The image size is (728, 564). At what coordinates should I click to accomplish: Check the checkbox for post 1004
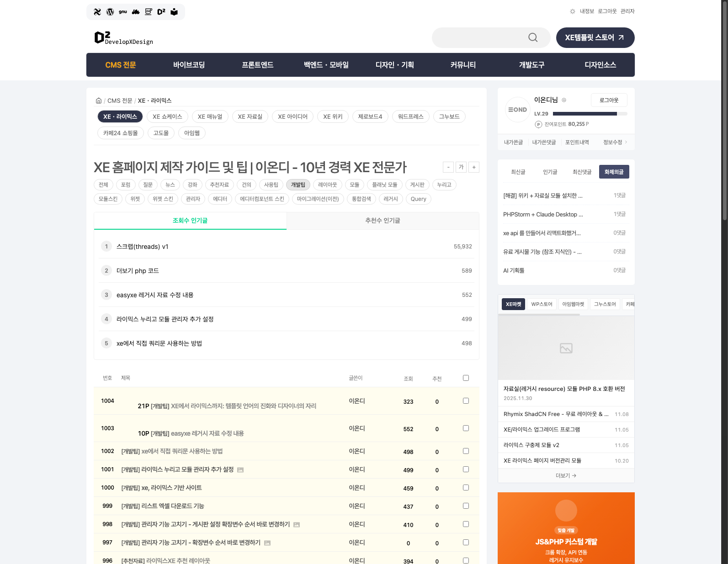click(x=466, y=401)
